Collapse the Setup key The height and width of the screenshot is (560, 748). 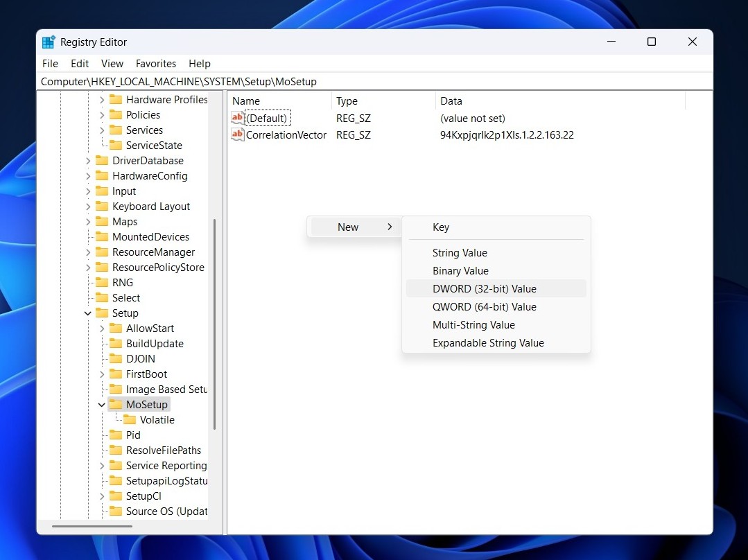pos(87,313)
